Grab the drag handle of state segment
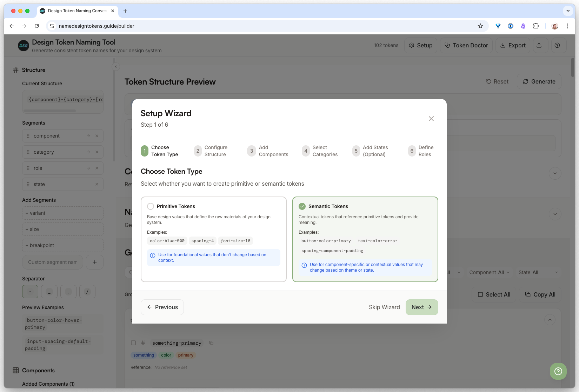The width and height of the screenshot is (579, 392). [x=28, y=184]
